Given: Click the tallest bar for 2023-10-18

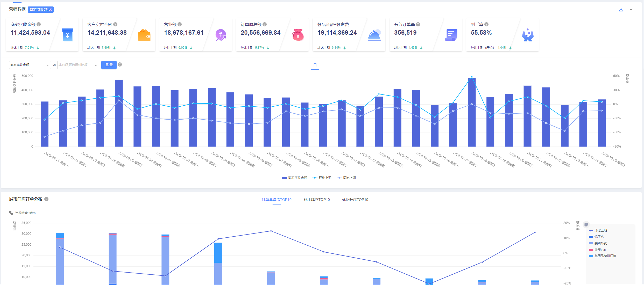Looking at the screenshot, I should pos(472,112).
